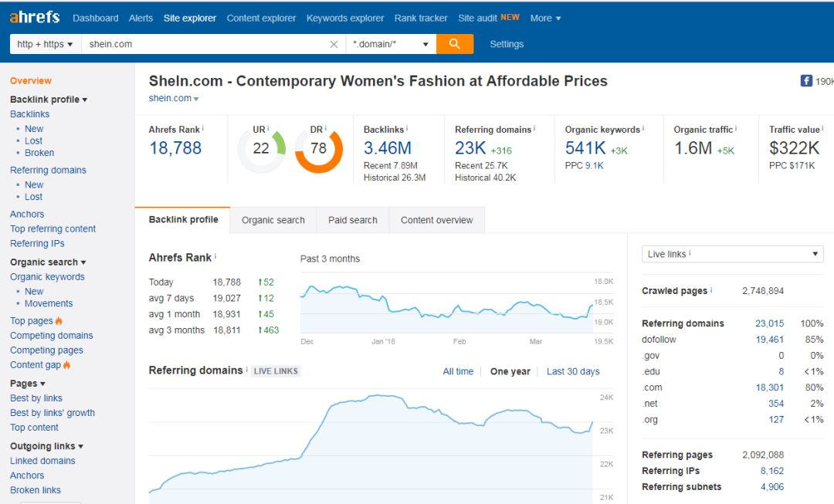Open Organic keywords in the sidebar
The height and width of the screenshot is (504, 834).
coord(47,277)
